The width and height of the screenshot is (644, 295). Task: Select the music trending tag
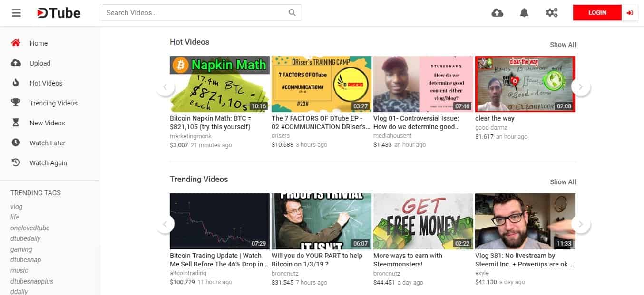pos(19,270)
